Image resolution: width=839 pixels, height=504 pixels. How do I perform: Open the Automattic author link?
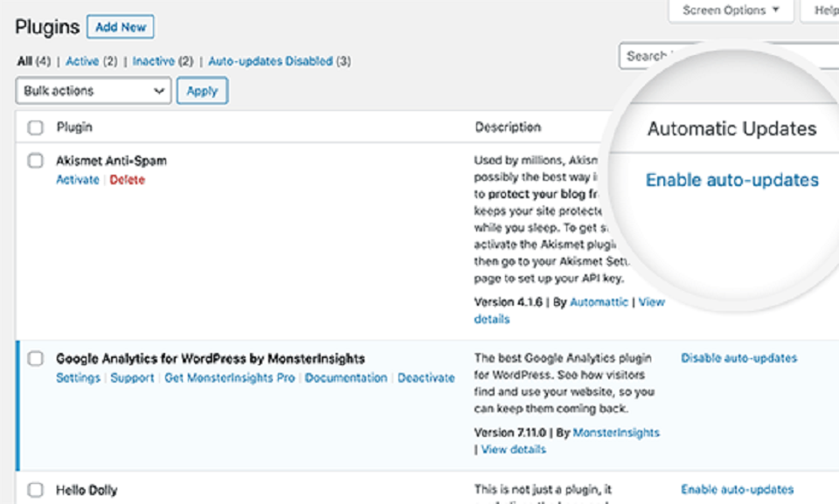(x=600, y=302)
